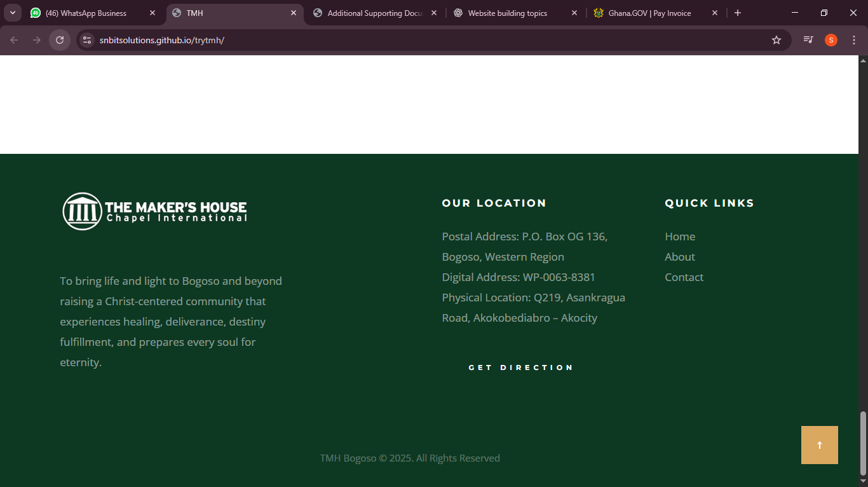
Task: View site information icon in address bar
Action: [88, 40]
